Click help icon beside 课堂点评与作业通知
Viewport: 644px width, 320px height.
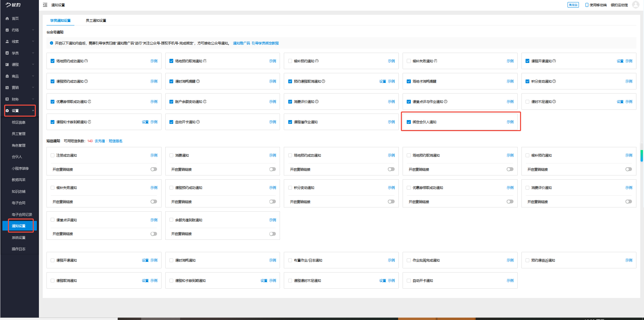pyautogui.click(x=446, y=102)
